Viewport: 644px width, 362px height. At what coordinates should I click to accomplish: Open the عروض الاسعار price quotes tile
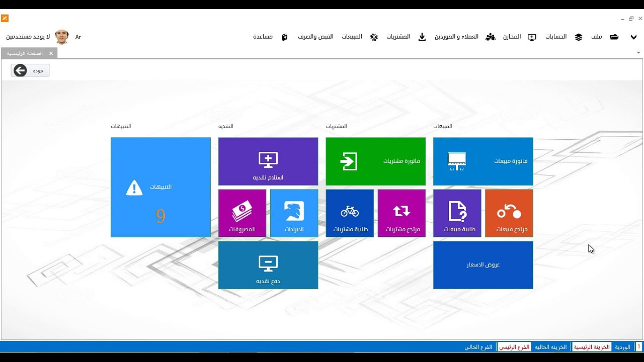(483, 265)
